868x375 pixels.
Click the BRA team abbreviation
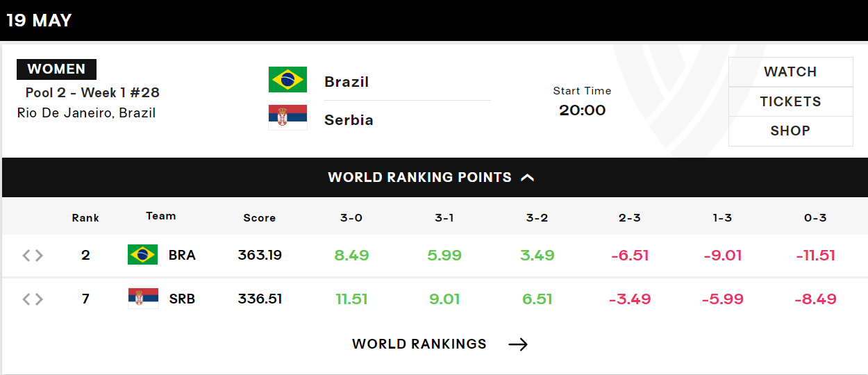182,255
